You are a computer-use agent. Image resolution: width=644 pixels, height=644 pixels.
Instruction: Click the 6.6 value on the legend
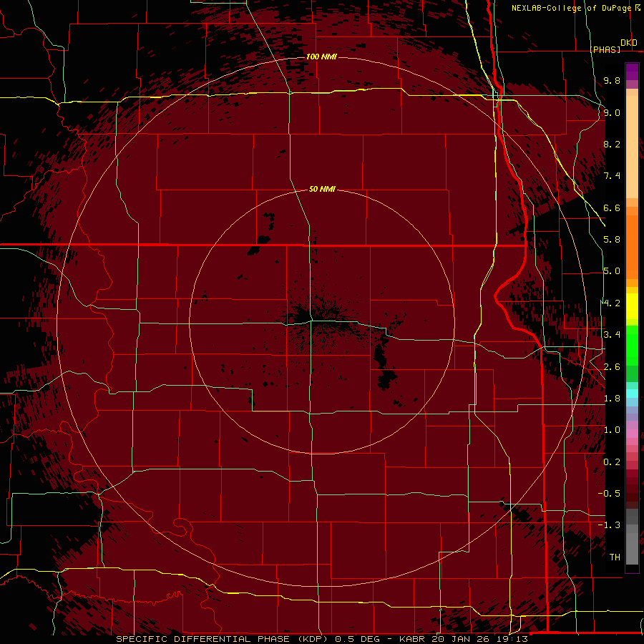pyautogui.click(x=612, y=208)
